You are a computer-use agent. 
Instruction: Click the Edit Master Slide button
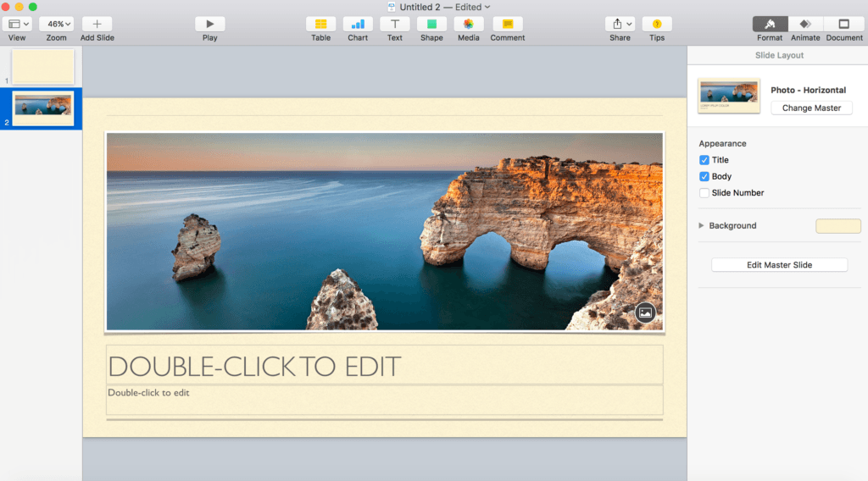779,265
